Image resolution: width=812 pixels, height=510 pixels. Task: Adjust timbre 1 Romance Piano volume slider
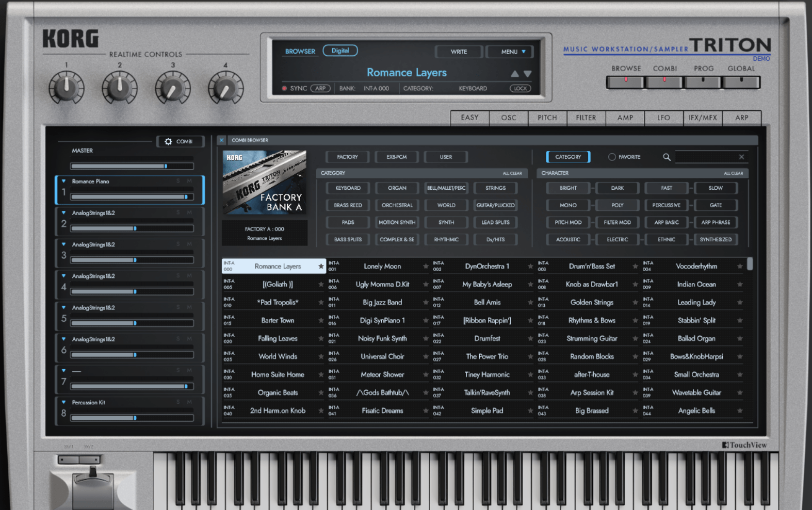pos(132,196)
